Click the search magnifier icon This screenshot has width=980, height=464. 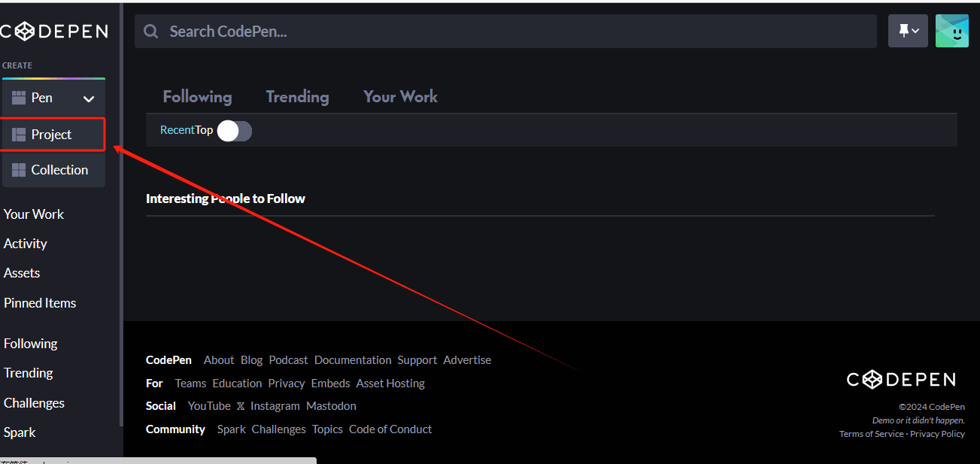point(151,32)
